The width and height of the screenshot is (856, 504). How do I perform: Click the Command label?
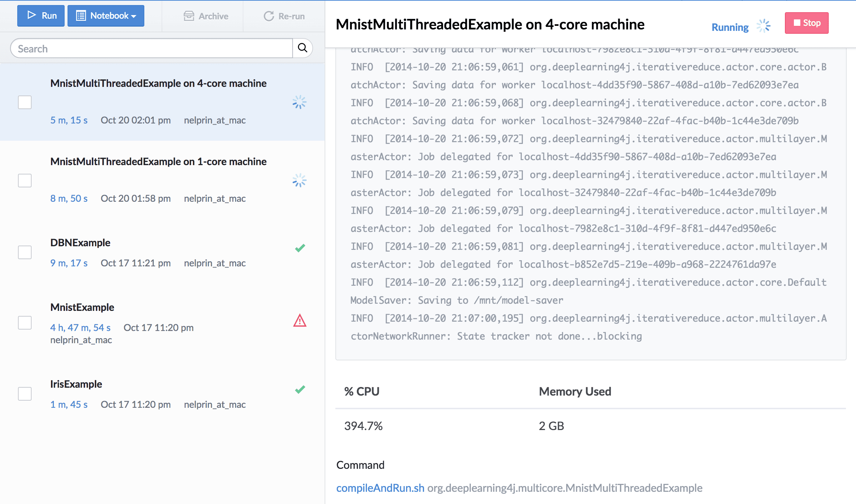pos(360,465)
